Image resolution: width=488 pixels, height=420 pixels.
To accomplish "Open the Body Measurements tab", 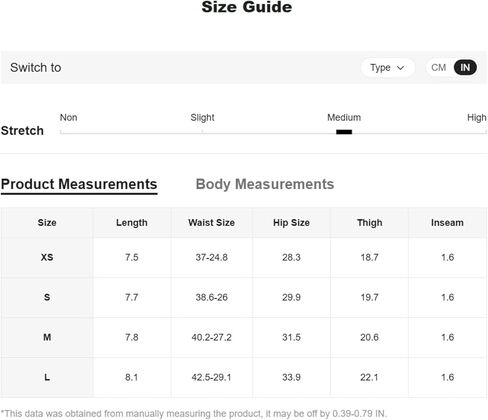I will [x=265, y=184].
